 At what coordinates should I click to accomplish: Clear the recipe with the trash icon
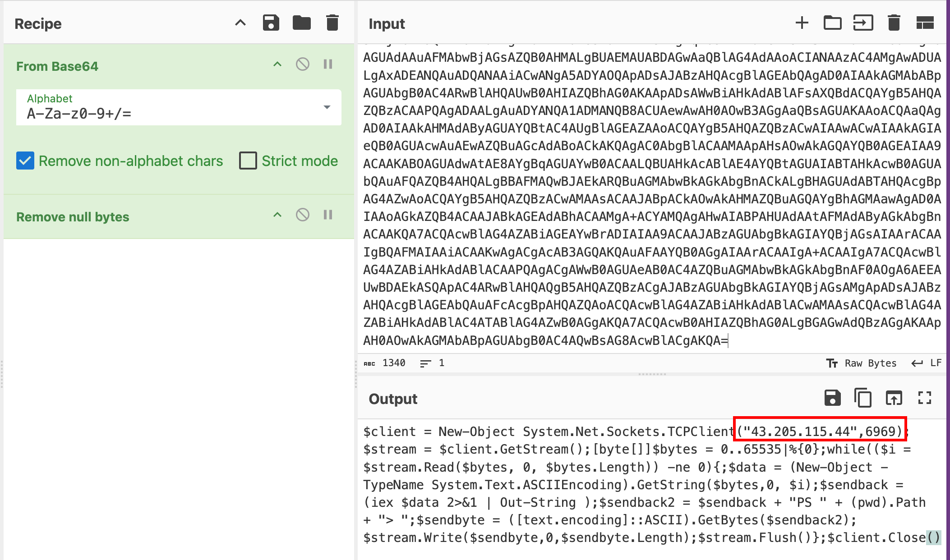coord(332,23)
